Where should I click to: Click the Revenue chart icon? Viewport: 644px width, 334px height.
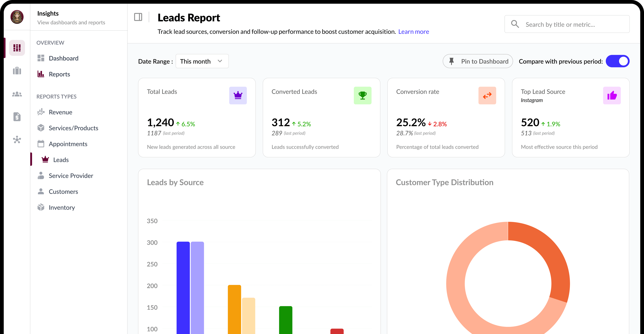point(41,112)
